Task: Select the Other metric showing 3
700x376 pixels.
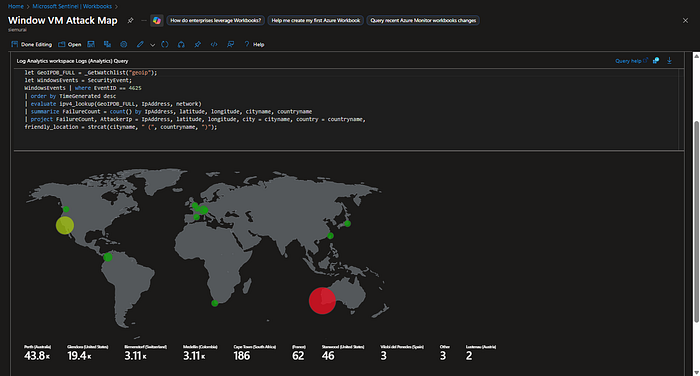Action: pyautogui.click(x=445, y=353)
